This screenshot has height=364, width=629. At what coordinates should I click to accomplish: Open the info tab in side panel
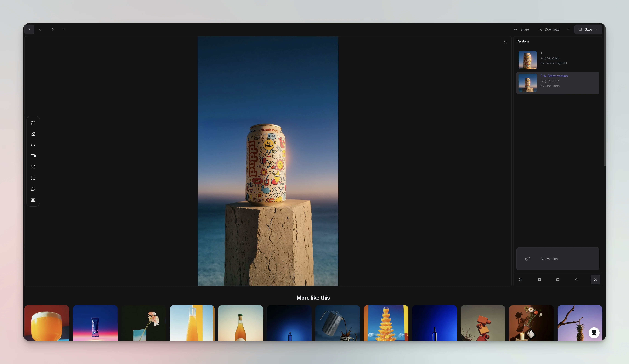520,279
